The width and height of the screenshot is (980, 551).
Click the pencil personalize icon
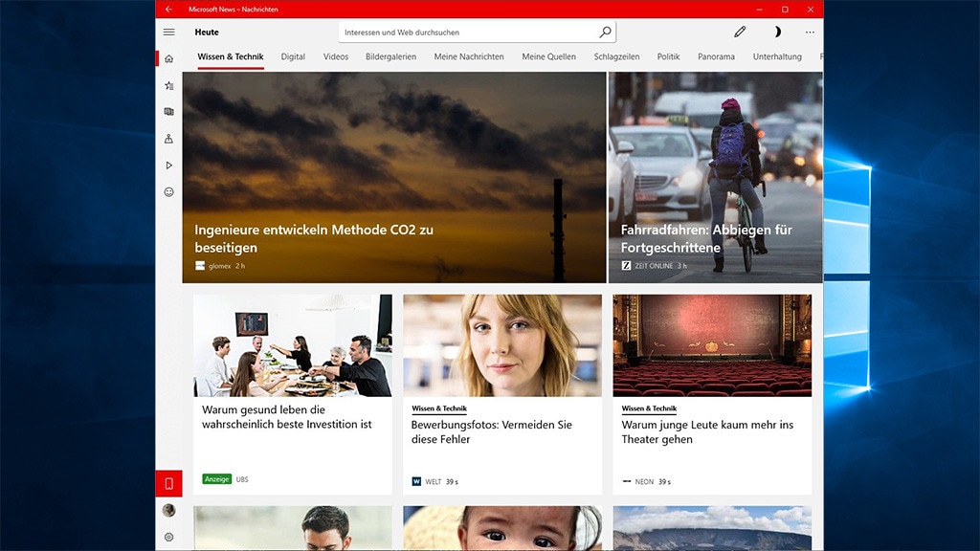(740, 32)
